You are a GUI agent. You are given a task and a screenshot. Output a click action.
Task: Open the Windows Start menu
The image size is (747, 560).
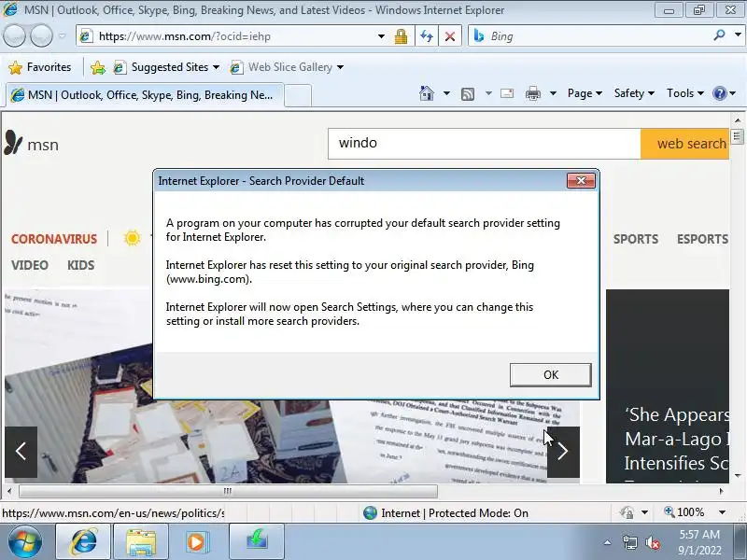pos(25,541)
